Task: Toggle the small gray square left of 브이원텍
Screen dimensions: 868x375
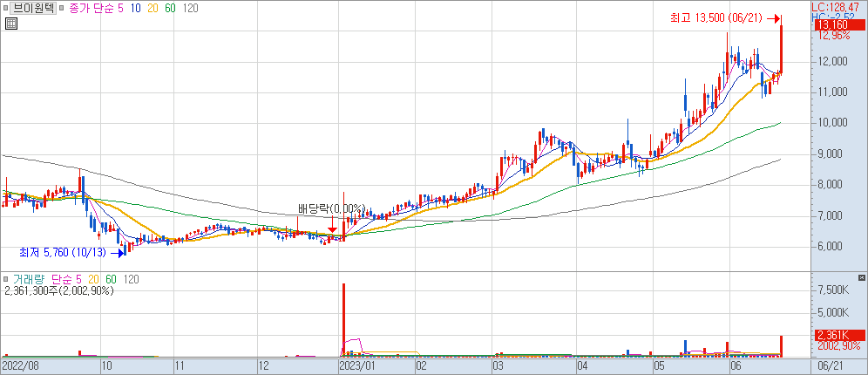Action: [4, 9]
